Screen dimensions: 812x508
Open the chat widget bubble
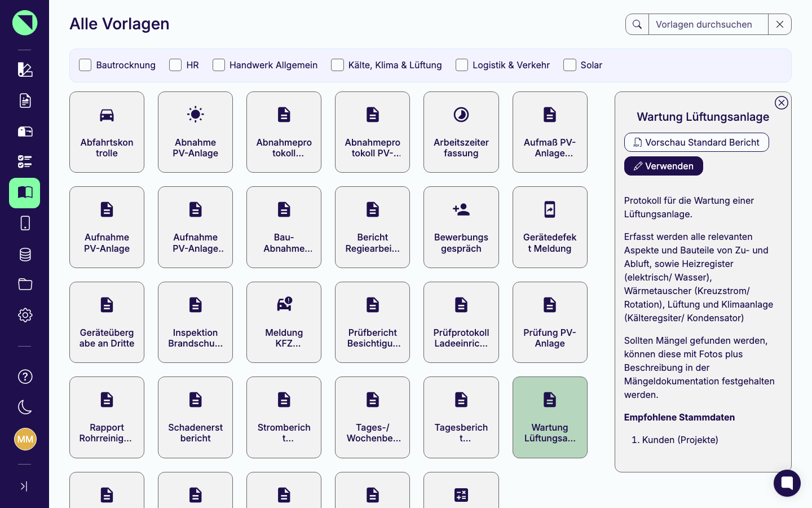pyautogui.click(x=787, y=483)
